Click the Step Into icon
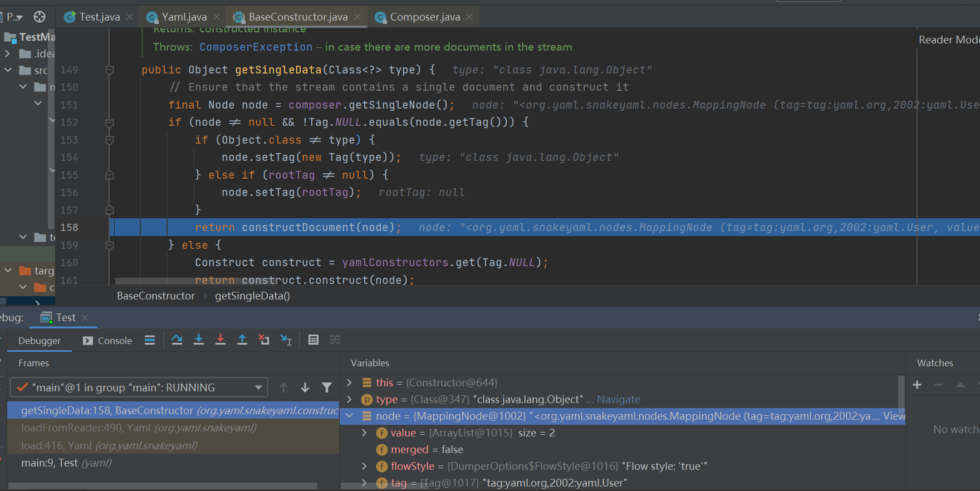980x491 pixels. click(x=199, y=340)
